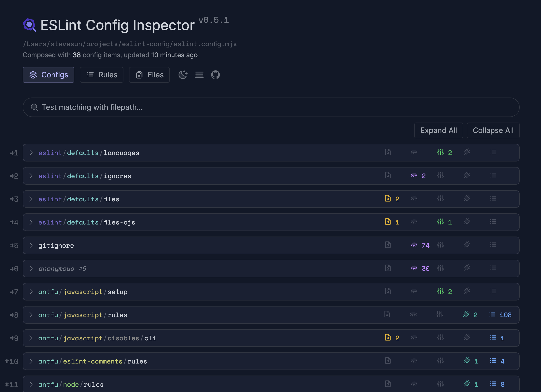Click the Expand All button
This screenshot has width=541, height=392.
[438, 130]
